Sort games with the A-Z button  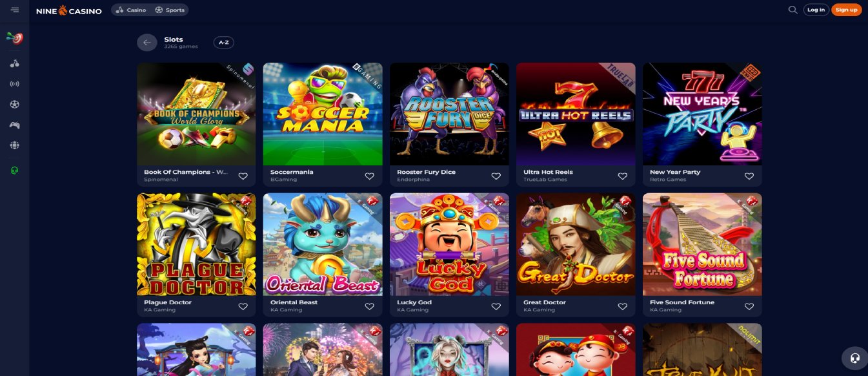223,43
